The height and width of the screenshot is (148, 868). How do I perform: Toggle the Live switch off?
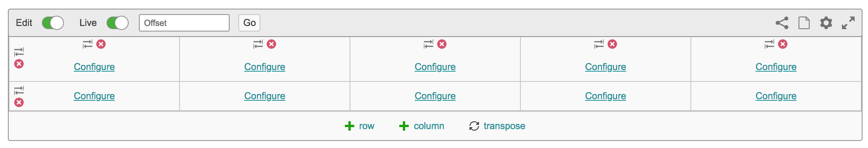pos(118,23)
